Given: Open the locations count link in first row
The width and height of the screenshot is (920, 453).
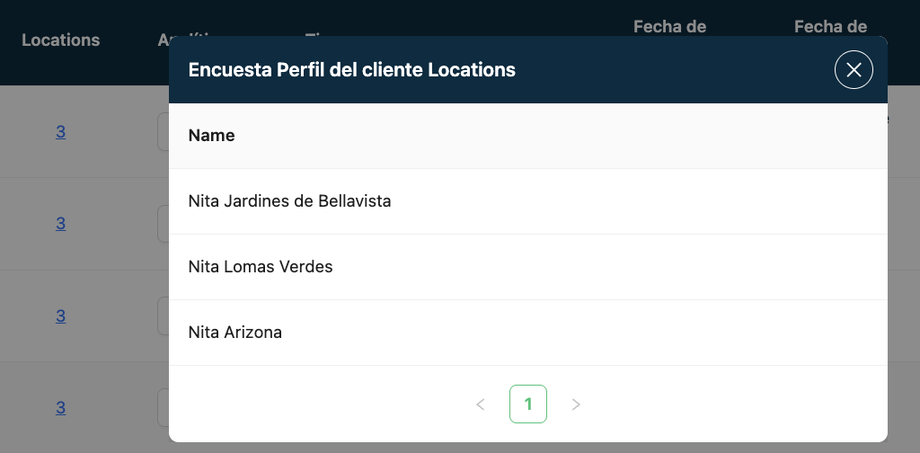Looking at the screenshot, I should pos(60,132).
